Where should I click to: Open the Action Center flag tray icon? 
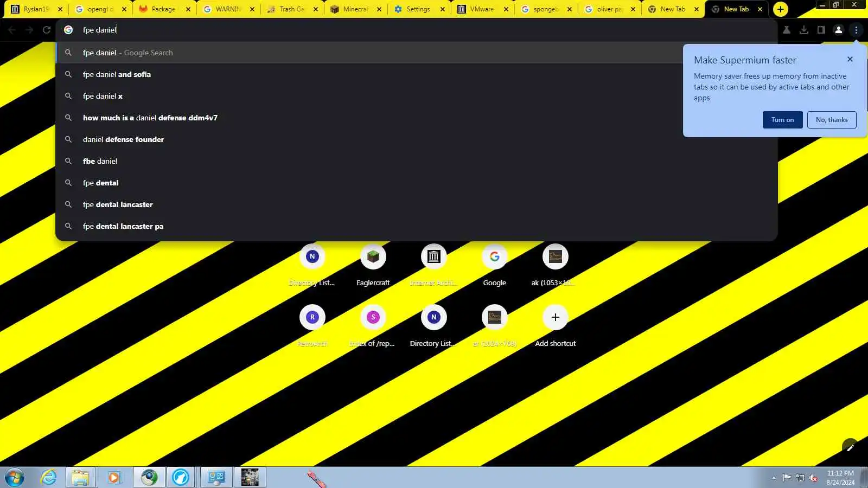pyautogui.click(x=787, y=478)
